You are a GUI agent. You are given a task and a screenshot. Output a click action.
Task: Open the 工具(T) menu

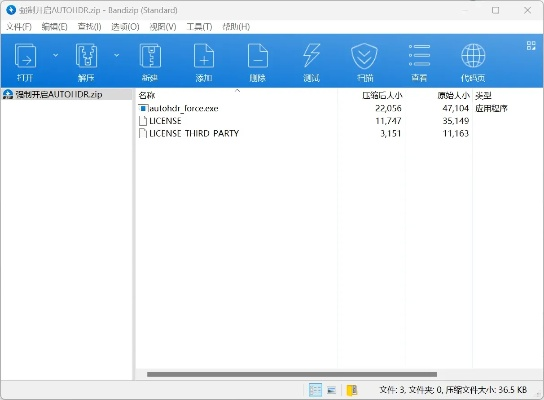coord(199,27)
